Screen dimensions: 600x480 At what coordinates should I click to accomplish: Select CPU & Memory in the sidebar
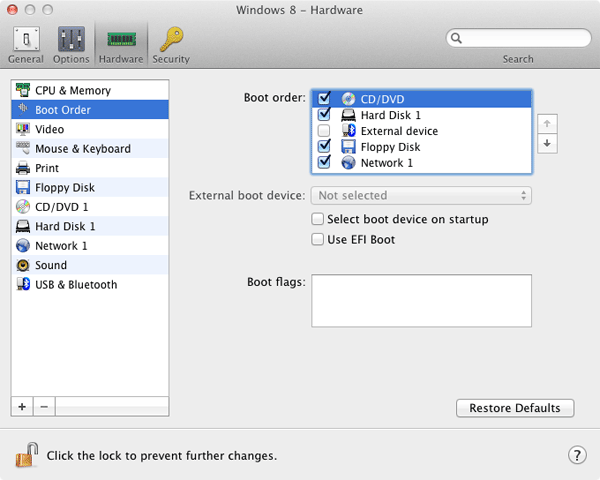(72, 91)
